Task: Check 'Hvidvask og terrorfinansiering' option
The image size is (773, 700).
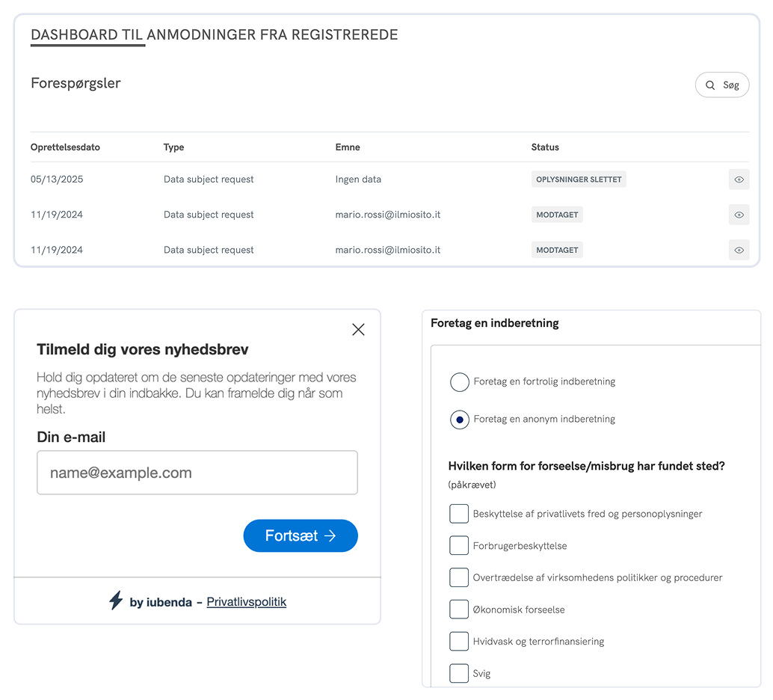Action: (x=459, y=641)
